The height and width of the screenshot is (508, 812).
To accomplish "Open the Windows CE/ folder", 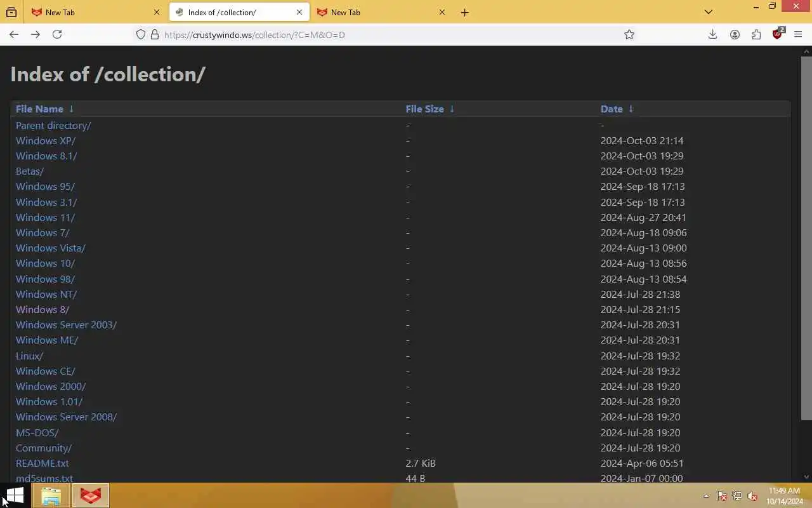I will tap(46, 371).
